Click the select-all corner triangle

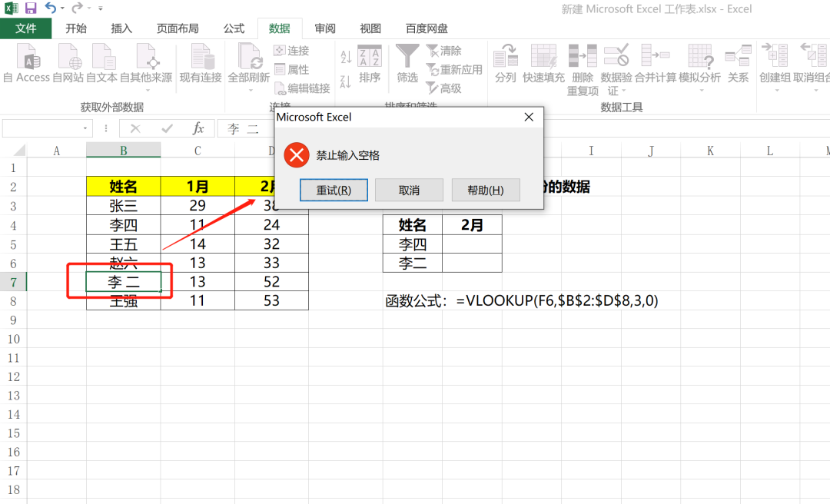19,151
